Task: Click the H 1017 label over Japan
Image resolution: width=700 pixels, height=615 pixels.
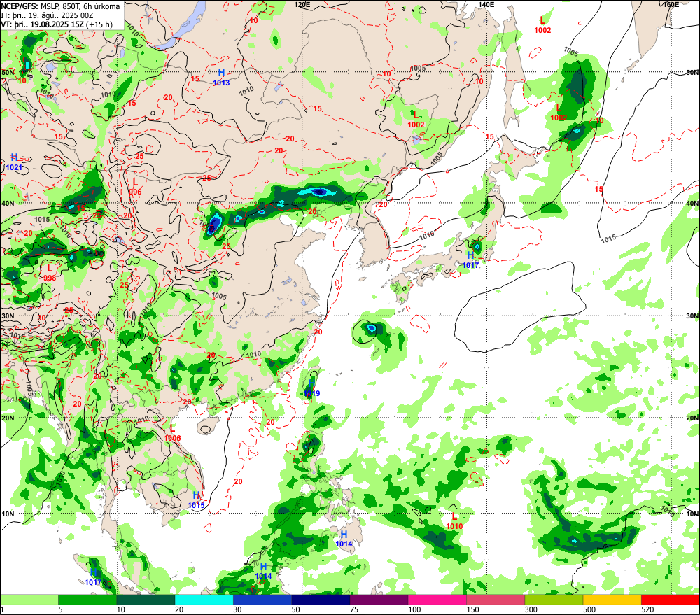Action: (470, 260)
